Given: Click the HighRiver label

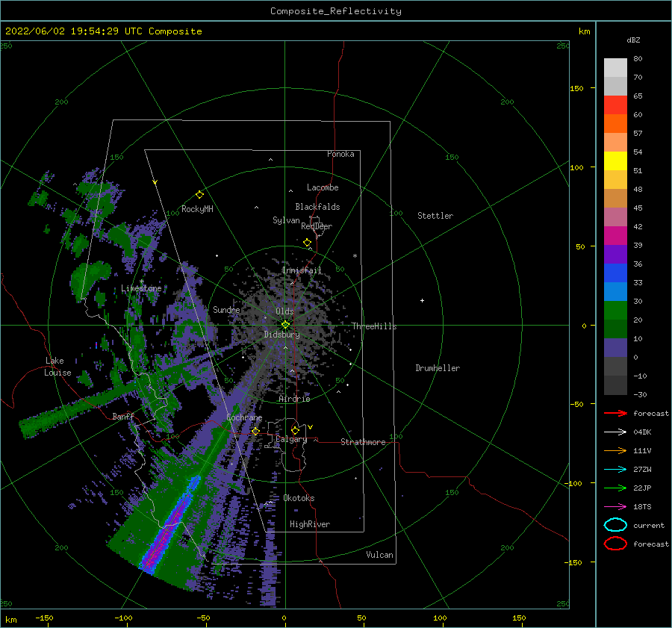Looking at the screenshot, I should coord(310,524).
